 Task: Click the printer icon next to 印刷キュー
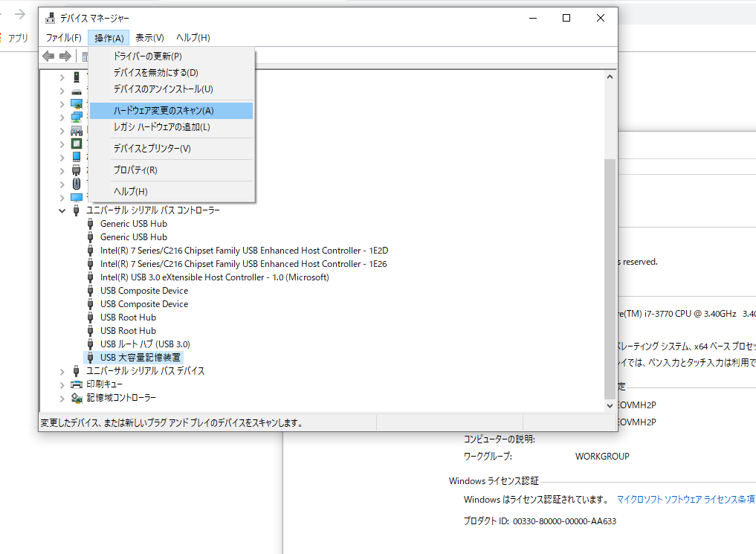(77, 384)
